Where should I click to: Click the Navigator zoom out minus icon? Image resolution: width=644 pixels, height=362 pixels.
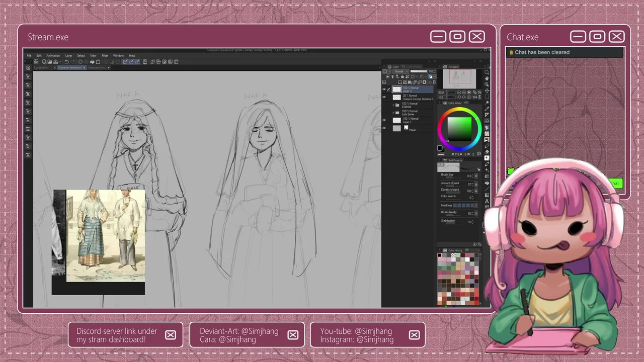click(x=459, y=93)
